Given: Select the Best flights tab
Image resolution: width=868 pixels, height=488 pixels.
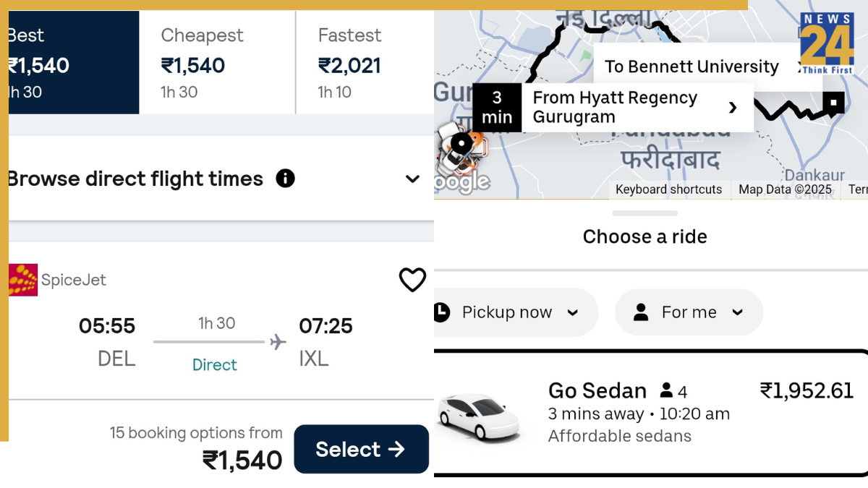Looking at the screenshot, I should [72, 62].
